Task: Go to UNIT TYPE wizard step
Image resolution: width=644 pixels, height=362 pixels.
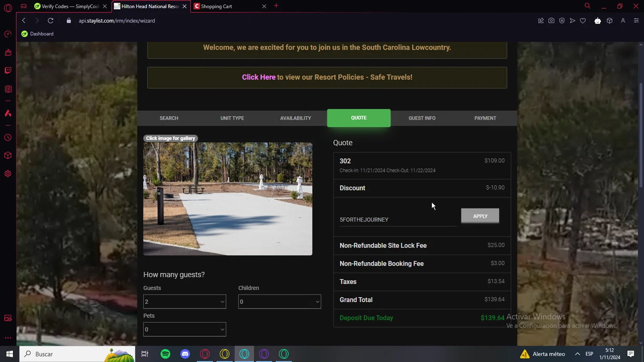Action: click(232, 118)
